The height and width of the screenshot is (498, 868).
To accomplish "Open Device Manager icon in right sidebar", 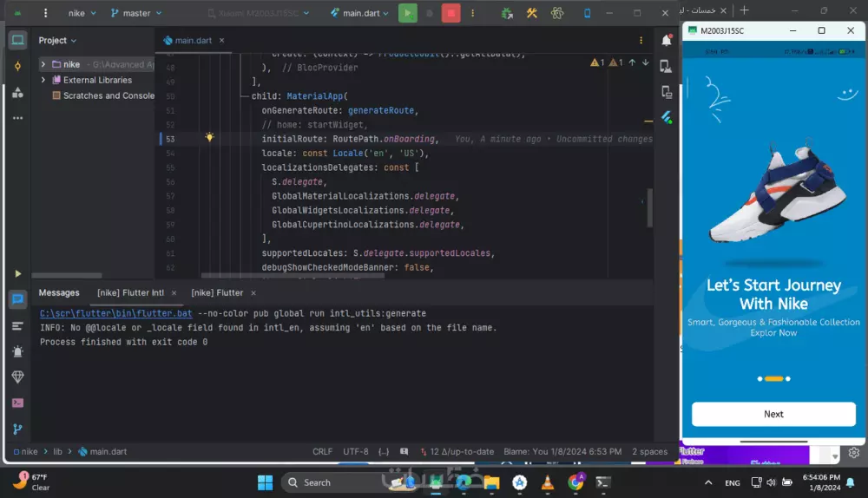I will tap(667, 67).
